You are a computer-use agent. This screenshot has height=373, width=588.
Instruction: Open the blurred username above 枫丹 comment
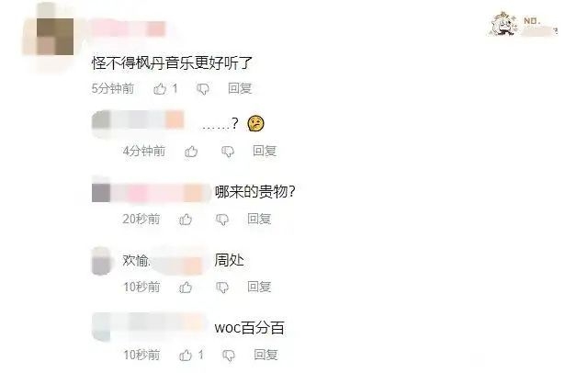pos(129,28)
